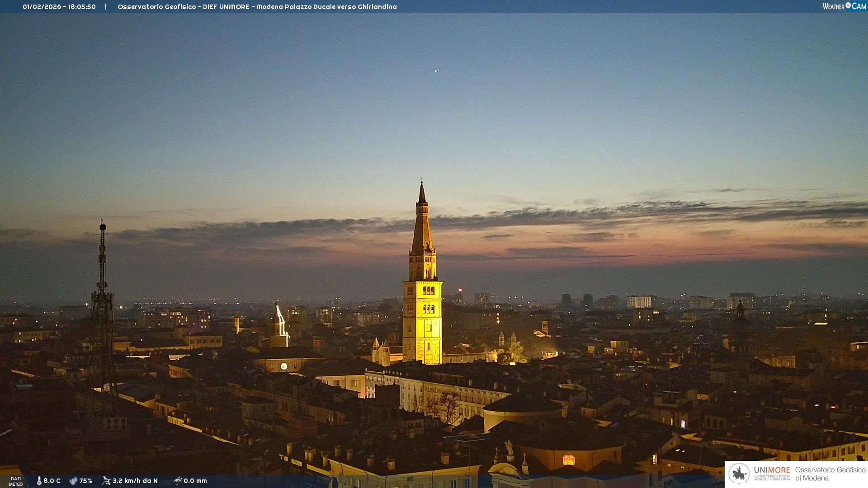Image resolution: width=868 pixels, height=488 pixels.
Task: Click the 0.0 mm rainfall value
Action: (195, 481)
